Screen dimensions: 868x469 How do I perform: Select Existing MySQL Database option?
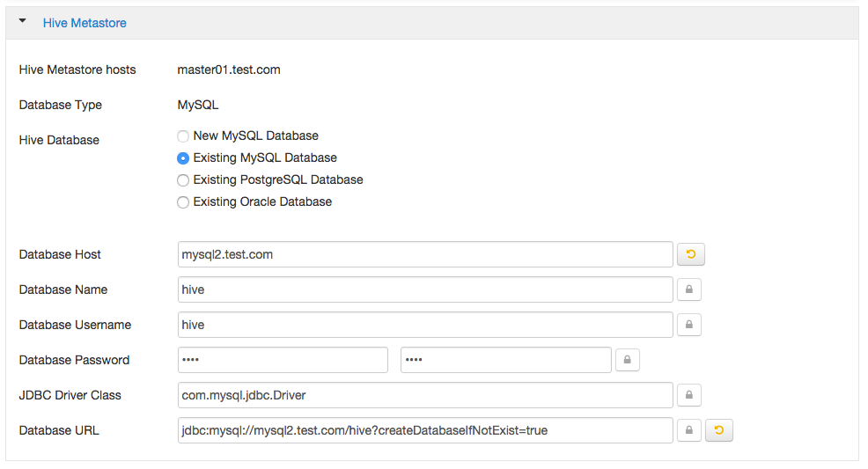pos(183,158)
